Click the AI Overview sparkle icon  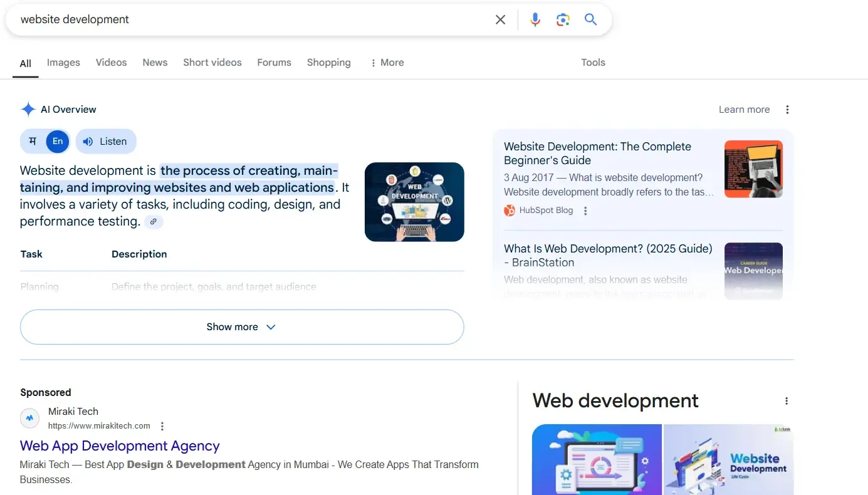pos(28,109)
